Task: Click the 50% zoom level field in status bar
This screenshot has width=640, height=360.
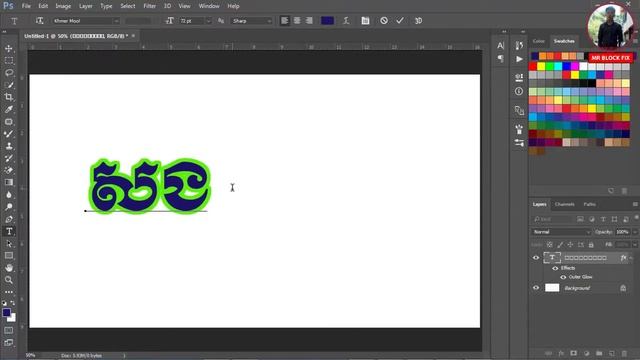Action: pos(31,356)
